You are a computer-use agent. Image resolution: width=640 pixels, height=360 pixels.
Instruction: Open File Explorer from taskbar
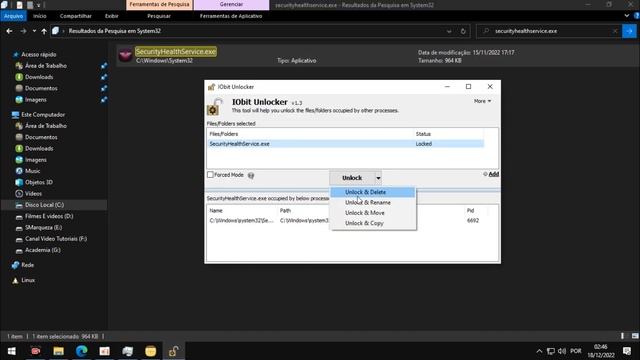[58, 351]
